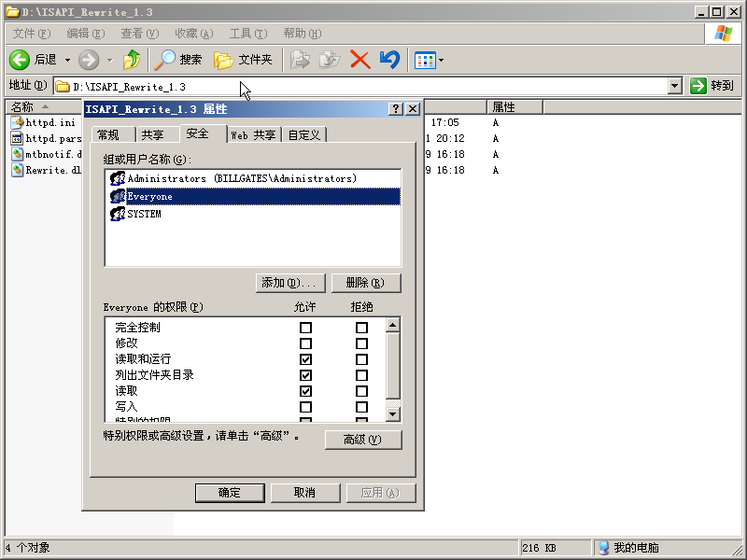747x560 pixels.
Task: Click the red Delete X icon
Action: [360, 60]
